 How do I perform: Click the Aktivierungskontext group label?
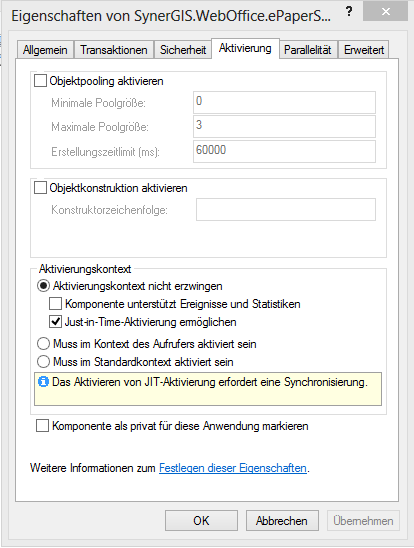(85, 269)
